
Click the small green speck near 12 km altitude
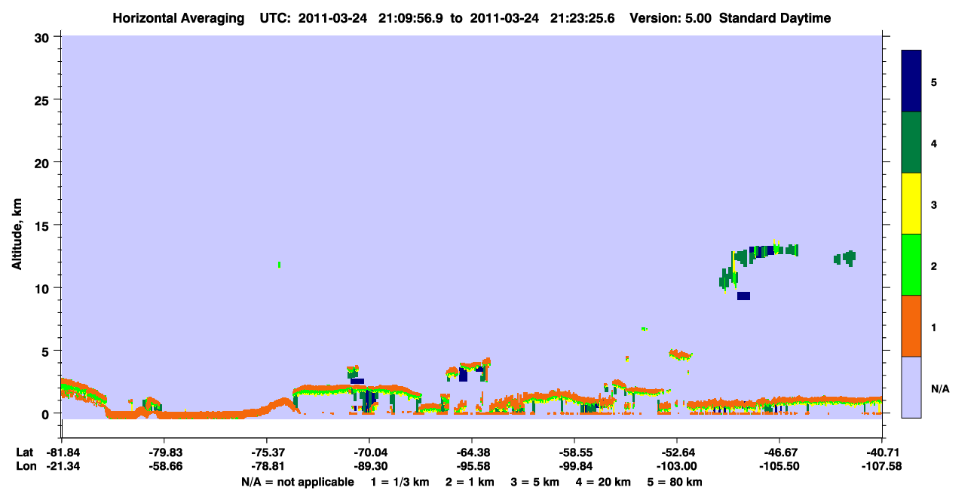point(279,265)
